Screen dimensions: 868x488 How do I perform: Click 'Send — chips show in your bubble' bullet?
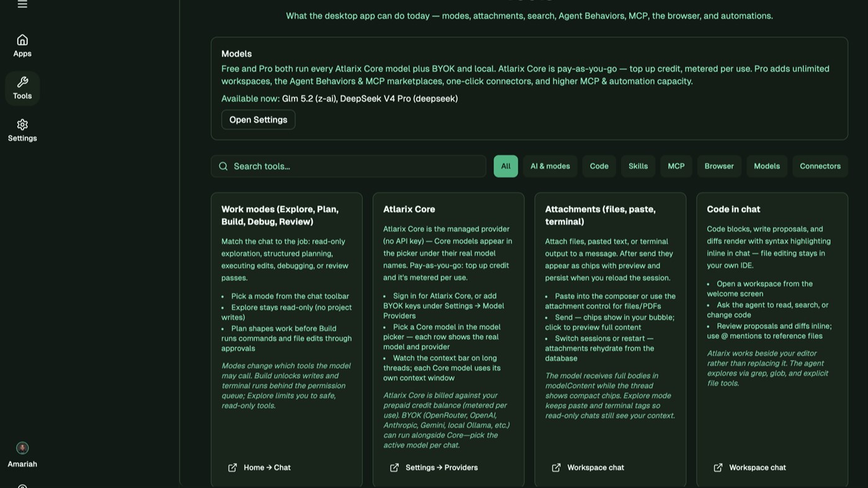point(610,322)
